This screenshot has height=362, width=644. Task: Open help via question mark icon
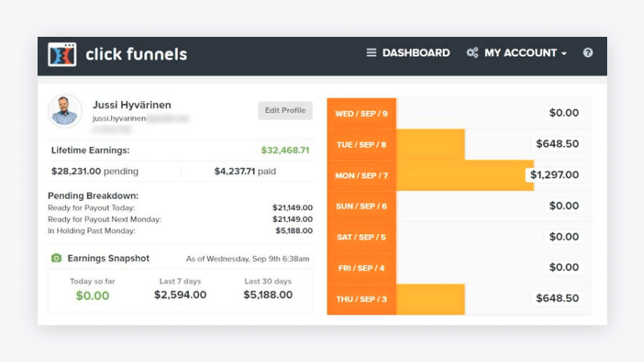coord(588,53)
